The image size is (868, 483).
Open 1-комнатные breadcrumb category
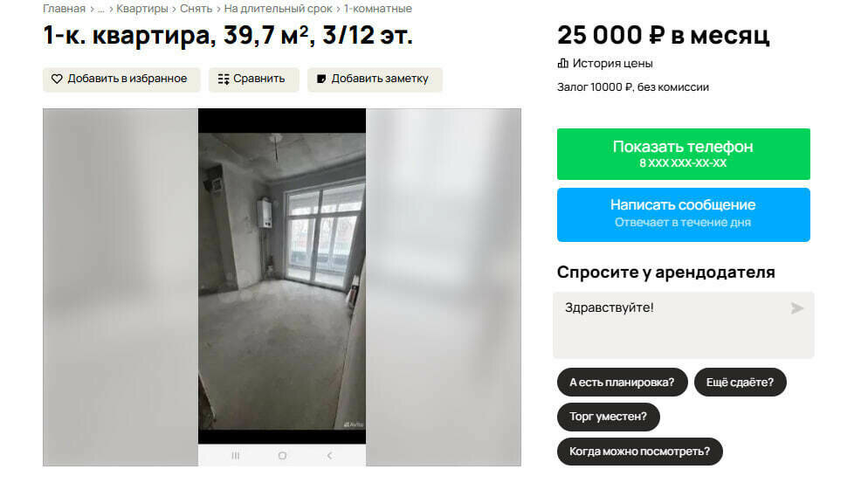377,9
